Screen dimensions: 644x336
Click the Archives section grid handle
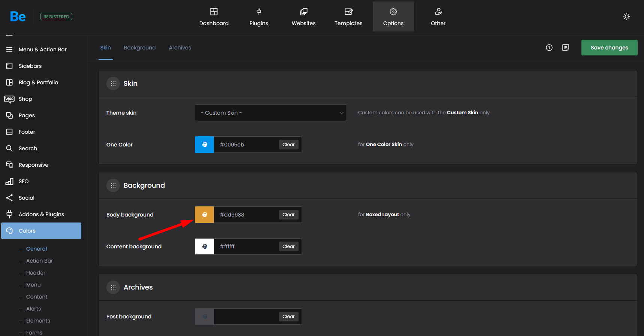[x=113, y=287]
